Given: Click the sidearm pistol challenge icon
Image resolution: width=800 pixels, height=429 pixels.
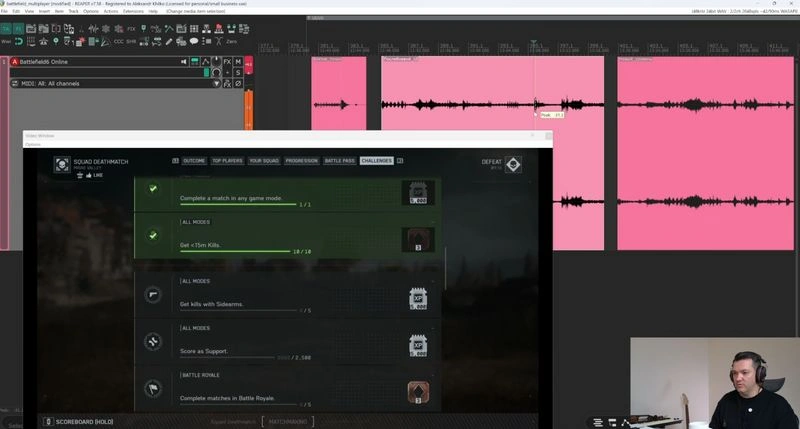Looking at the screenshot, I should point(153,295).
